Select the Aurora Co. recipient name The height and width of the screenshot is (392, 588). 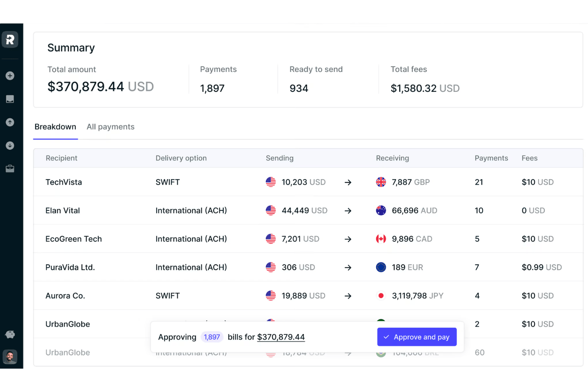(x=65, y=295)
